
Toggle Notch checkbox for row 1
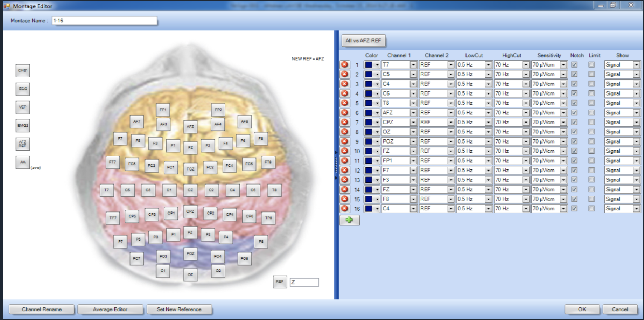point(574,65)
